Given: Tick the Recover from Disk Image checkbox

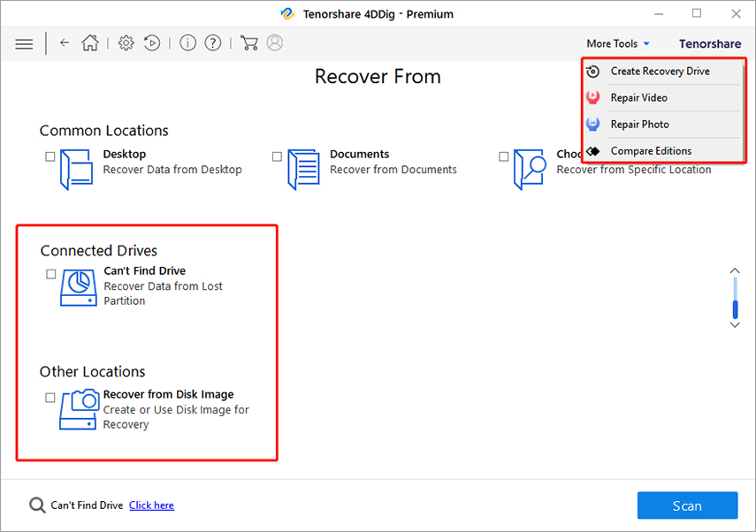Looking at the screenshot, I should 50,398.
